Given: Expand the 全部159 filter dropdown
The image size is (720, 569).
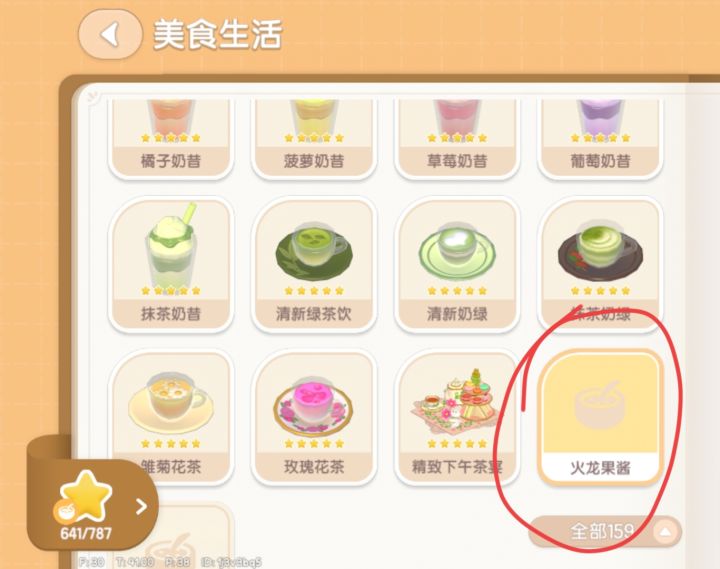Looking at the screenshot, I should point(605,532).
